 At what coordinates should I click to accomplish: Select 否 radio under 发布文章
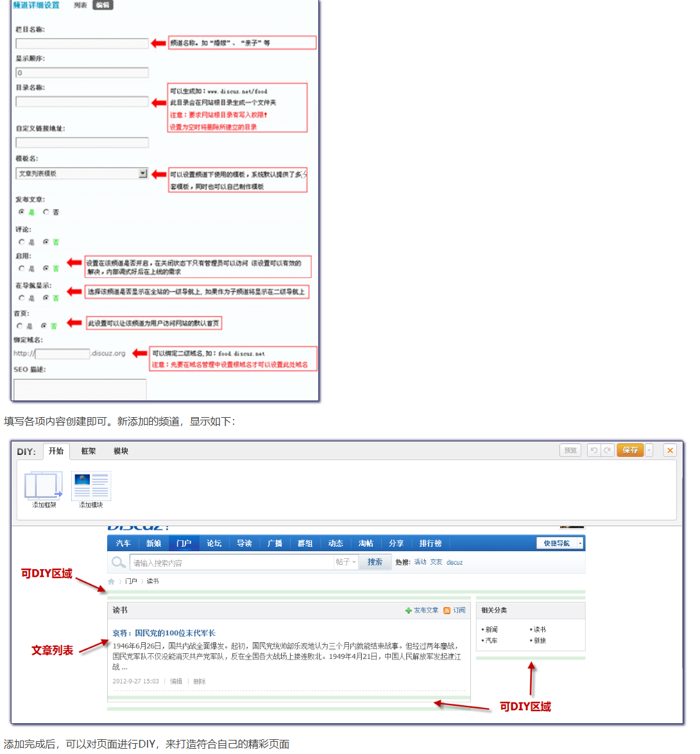[x=46, y=212]
